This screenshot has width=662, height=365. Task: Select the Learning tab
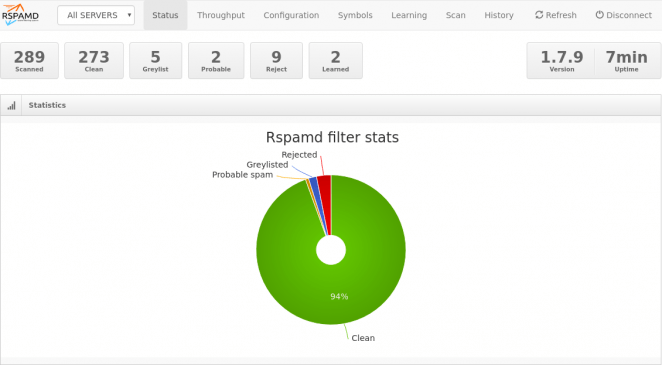tap(409, 15)
